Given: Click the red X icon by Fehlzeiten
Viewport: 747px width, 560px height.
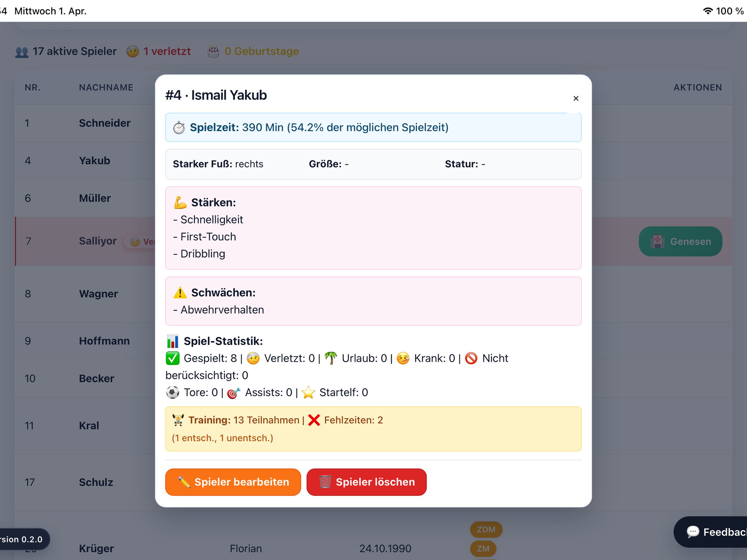Looking at the screenshot, I should pos(314,420).
